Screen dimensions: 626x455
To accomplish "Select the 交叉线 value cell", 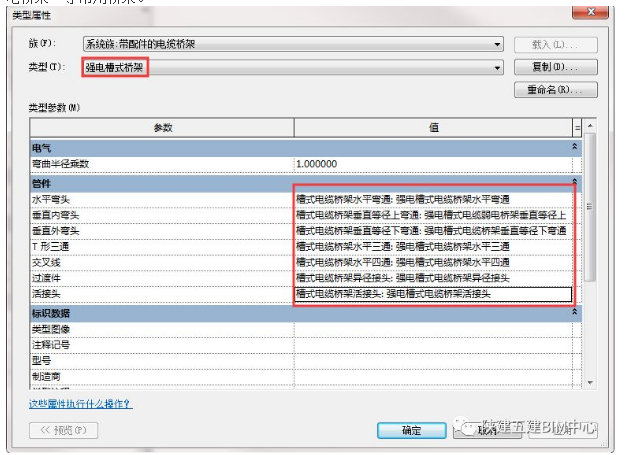I will coord(433,262).
